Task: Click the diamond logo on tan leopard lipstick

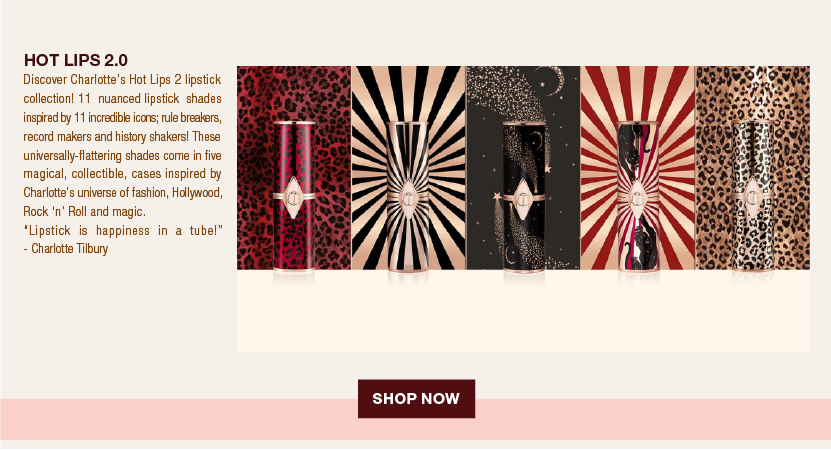Action: point(753,199)
